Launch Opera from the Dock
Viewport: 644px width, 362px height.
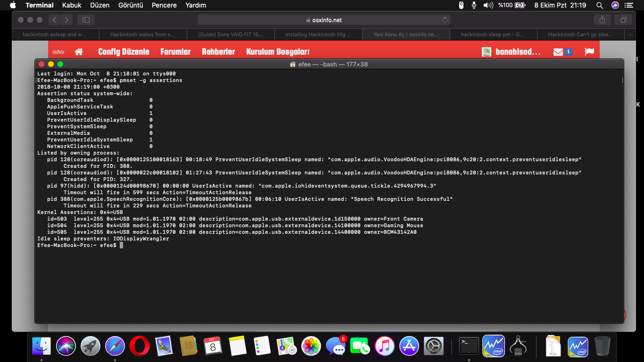coord(140,346)
